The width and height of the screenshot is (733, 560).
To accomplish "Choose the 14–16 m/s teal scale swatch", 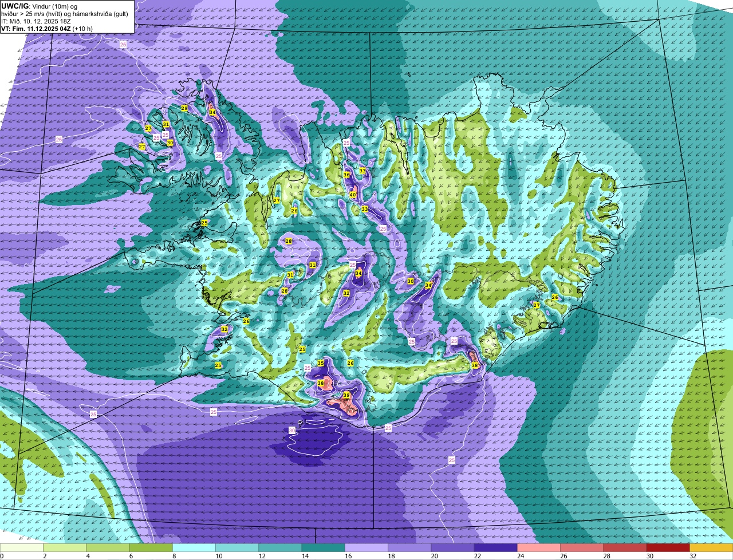I will point(323,547).
